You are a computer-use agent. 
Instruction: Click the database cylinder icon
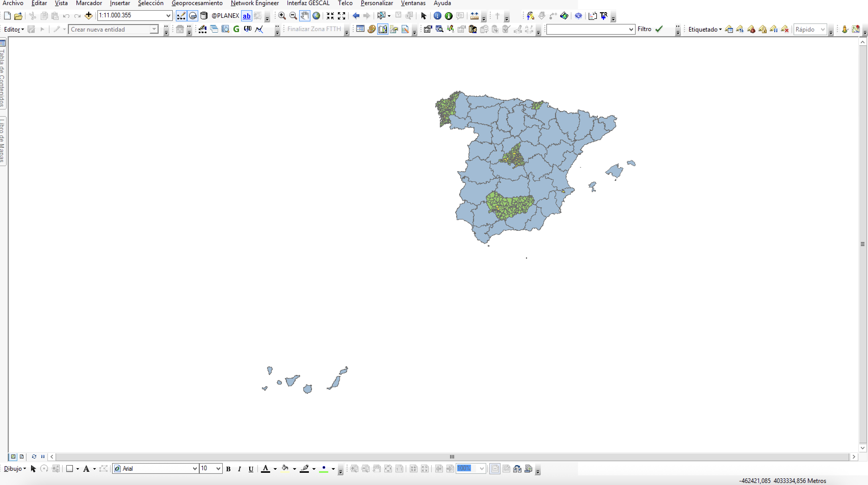click(x=204, y=16)
